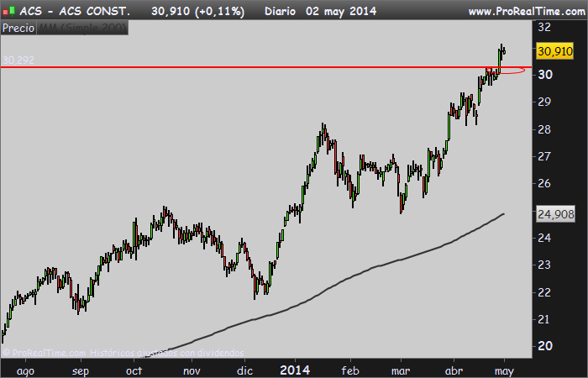Click the 27 price axis label
Image resolution: width=588 pixels, height=378 pixels.
point(544,156)
